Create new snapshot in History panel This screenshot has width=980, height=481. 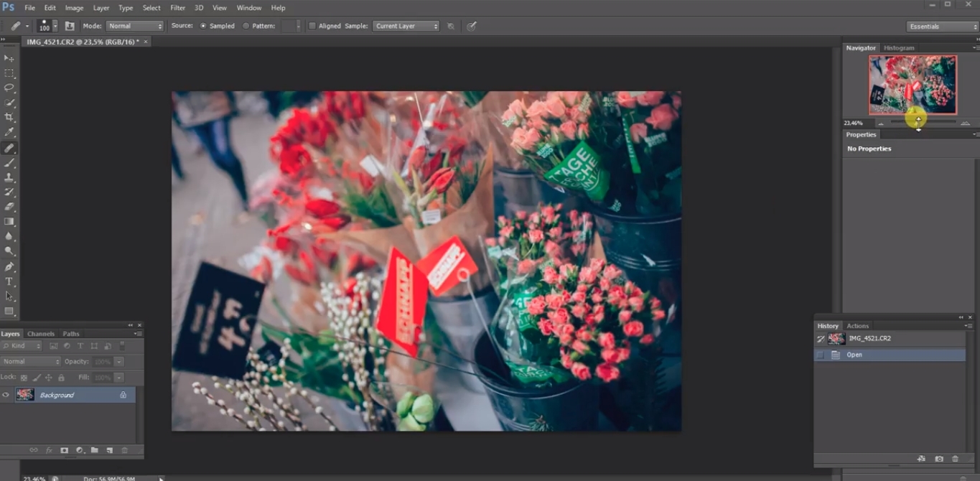point(939,459)
